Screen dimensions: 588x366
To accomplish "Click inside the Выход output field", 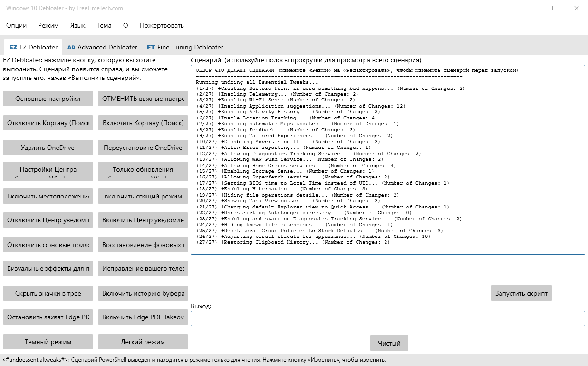I will click(x=387, y=318).
